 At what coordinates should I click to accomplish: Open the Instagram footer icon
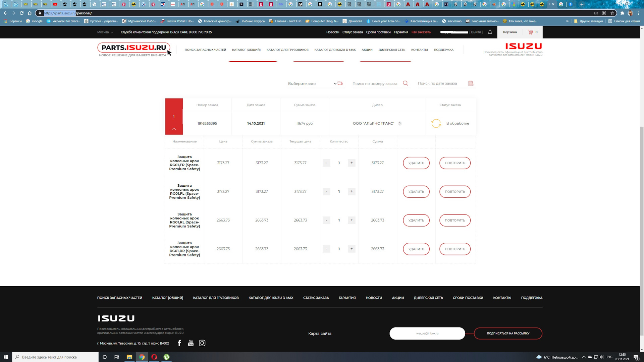pos(202,343)
